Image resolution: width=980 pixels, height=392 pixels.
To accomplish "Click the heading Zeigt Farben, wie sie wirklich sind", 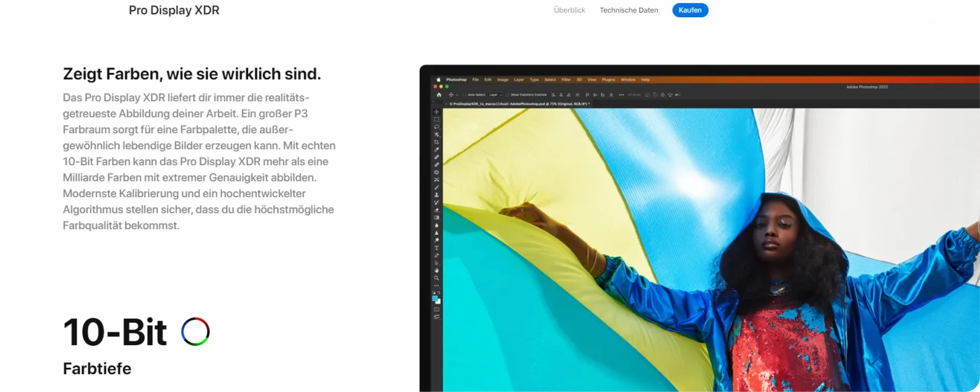I will point(192,74).
